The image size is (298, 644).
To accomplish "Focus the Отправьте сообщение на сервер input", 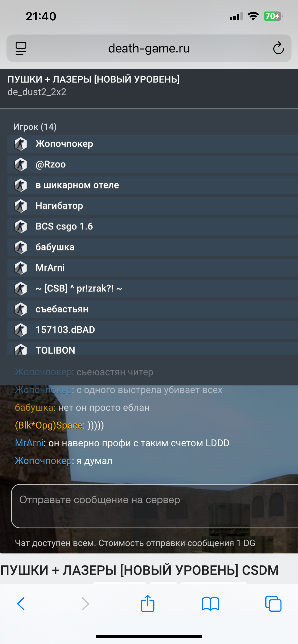I will (x=155, y=506).
